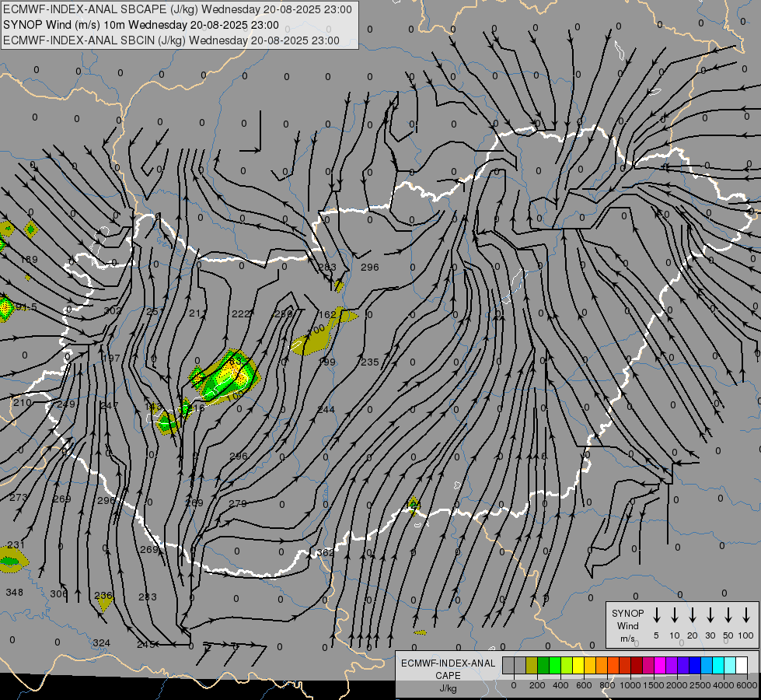Viewport: 761px width, 700px height.
Task: Click the map value 324
Action: tap(101, 643)
